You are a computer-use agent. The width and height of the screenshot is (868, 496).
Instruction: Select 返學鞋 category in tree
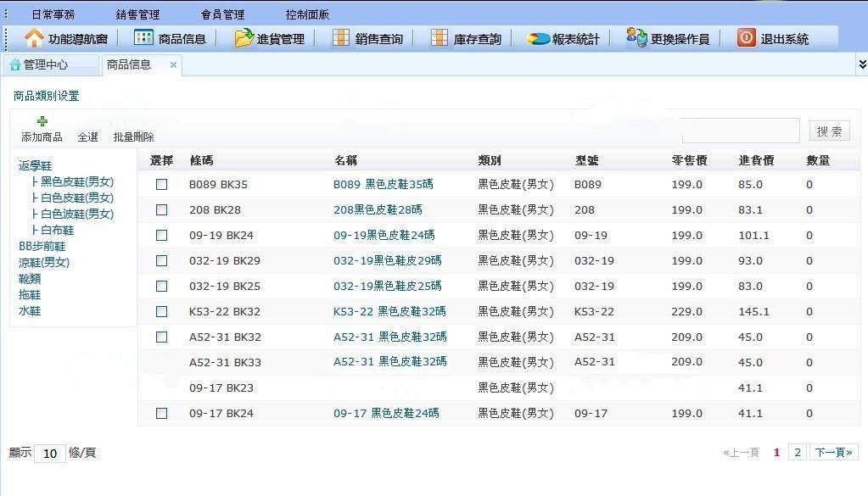pyautogui.click(x=35, y=165)
